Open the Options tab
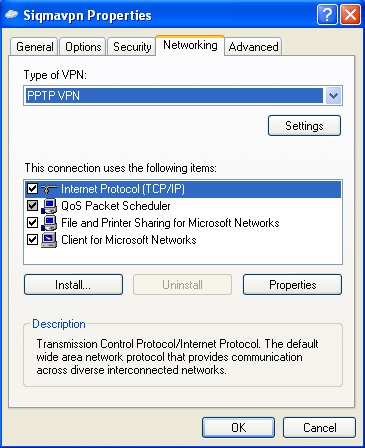 pos(83,47)
